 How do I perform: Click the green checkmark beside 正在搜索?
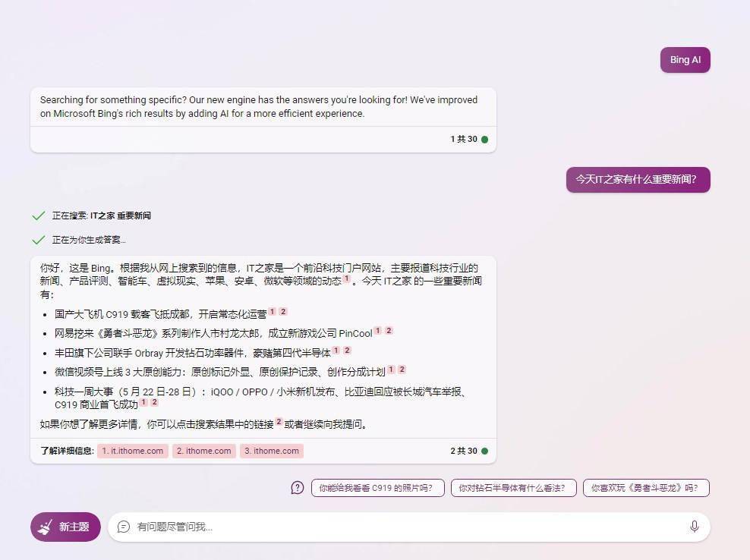[38, 215]
